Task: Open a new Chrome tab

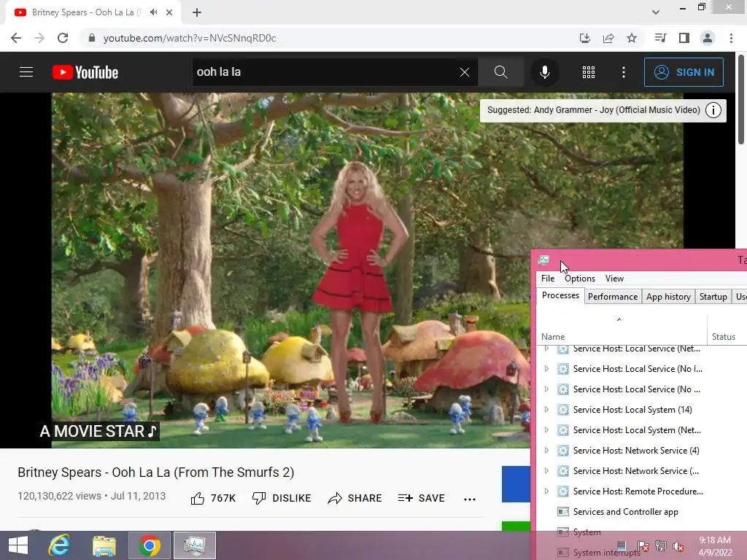Action: 197,12
